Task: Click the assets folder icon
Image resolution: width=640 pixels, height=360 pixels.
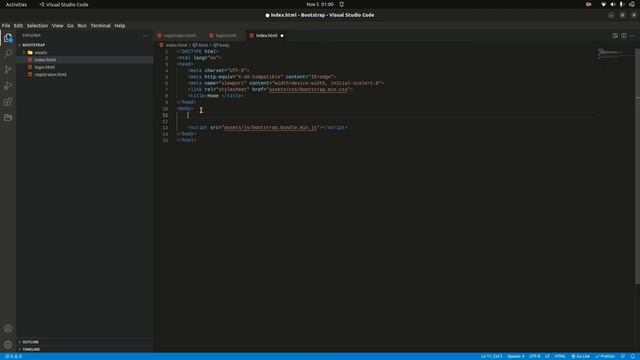Action: 30,52
